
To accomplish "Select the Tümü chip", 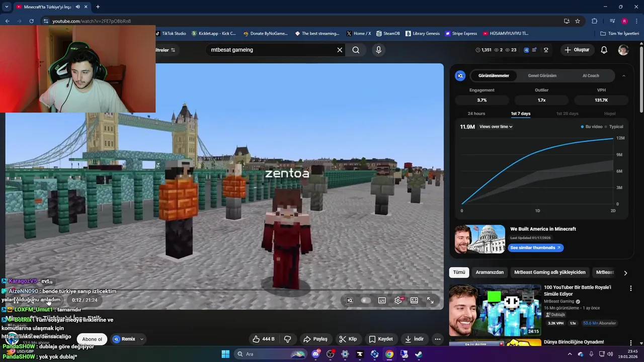I will [x=459, y=273].
